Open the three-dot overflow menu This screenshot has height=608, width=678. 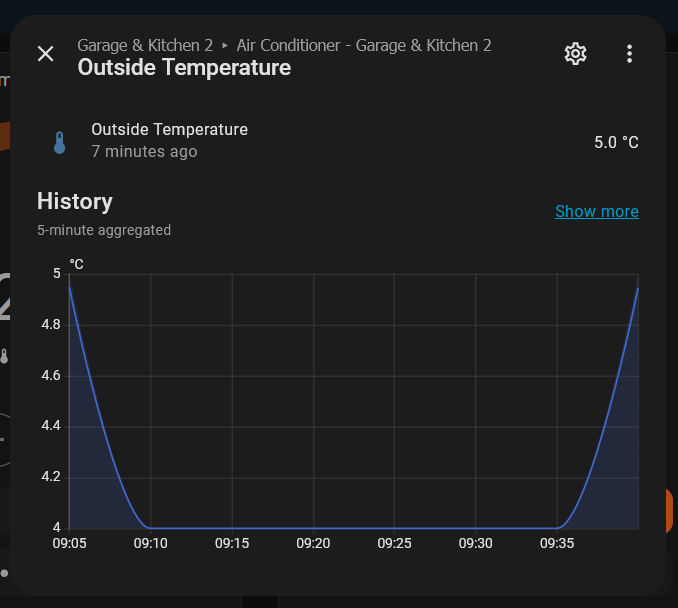click(x=629, y=54)
